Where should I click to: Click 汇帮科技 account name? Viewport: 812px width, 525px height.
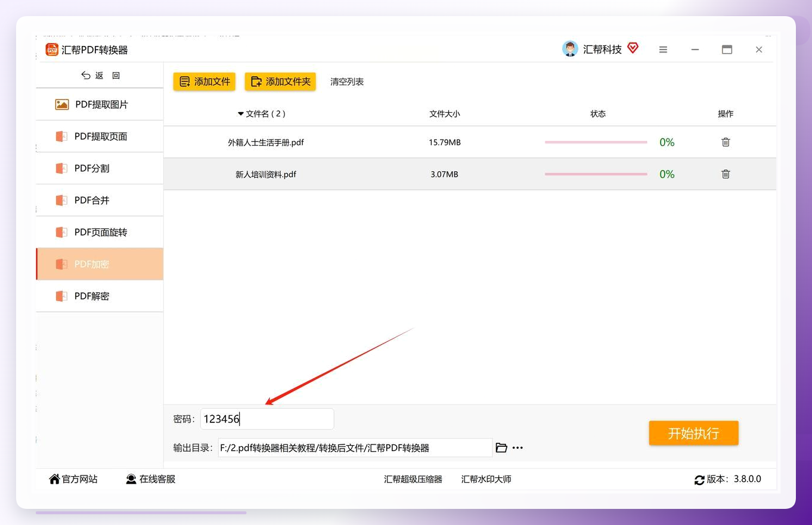[x=602, y=50]
